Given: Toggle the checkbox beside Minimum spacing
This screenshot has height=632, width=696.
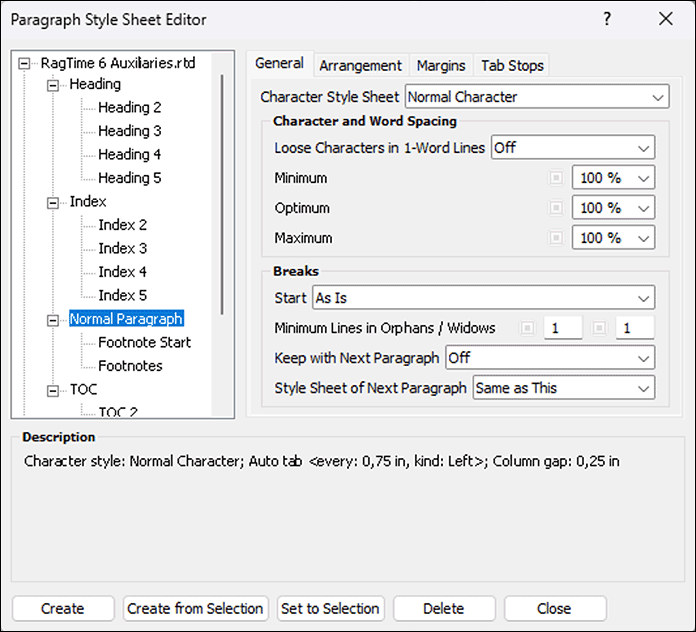Looking at the screenshot, I should 556,178.
